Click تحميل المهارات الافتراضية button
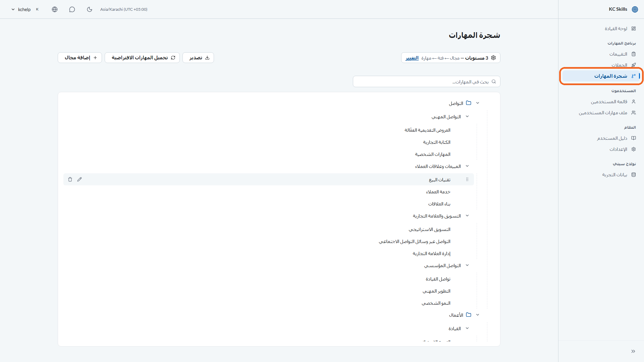 pos(142,58)
